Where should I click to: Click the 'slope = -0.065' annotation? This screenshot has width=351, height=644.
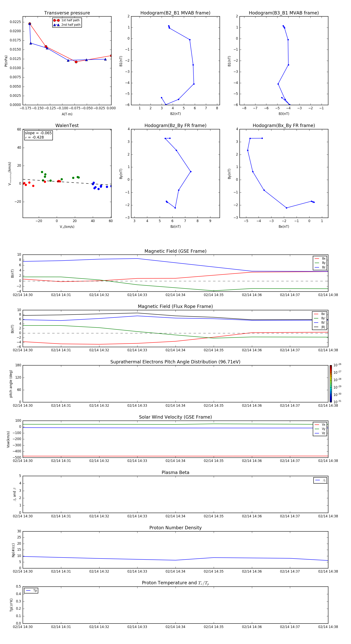tap(38, 133)
